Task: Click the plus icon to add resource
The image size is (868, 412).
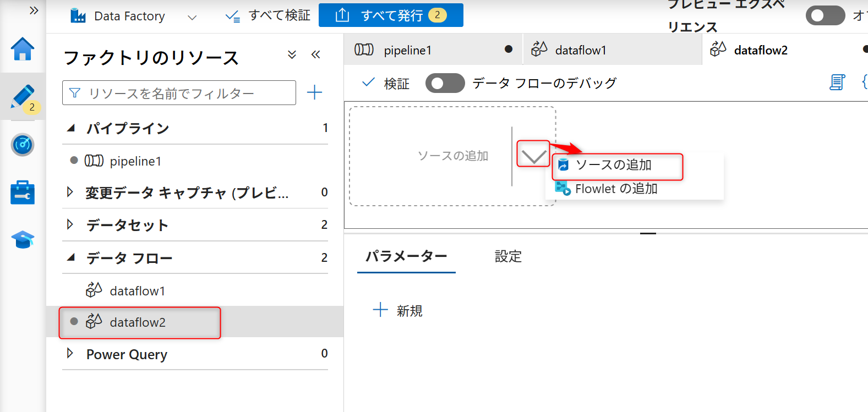Action: click(x=314, y=92)
